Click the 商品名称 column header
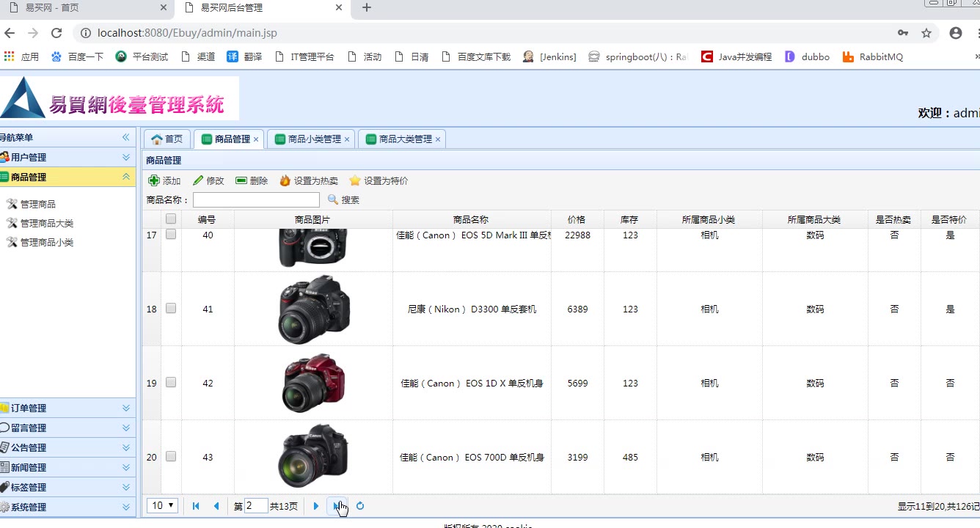980x528 pixels. 471,219
